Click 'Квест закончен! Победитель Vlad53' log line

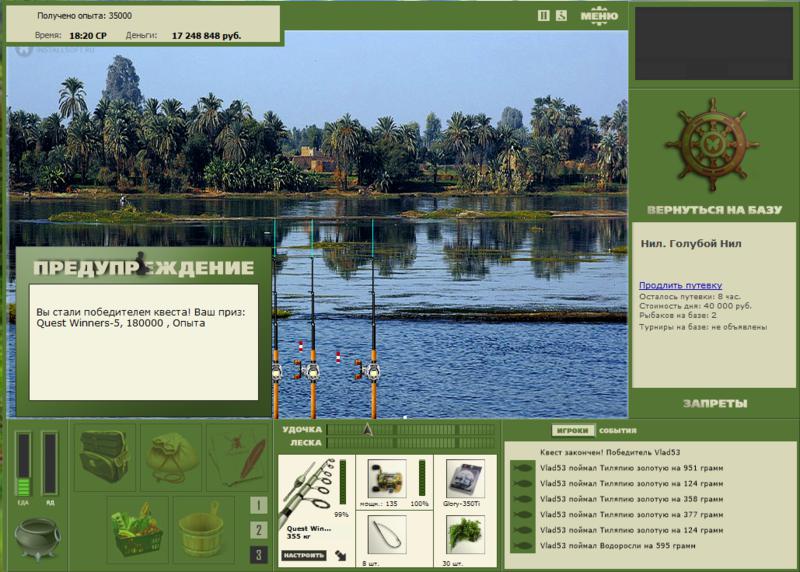tap(610, 452)
